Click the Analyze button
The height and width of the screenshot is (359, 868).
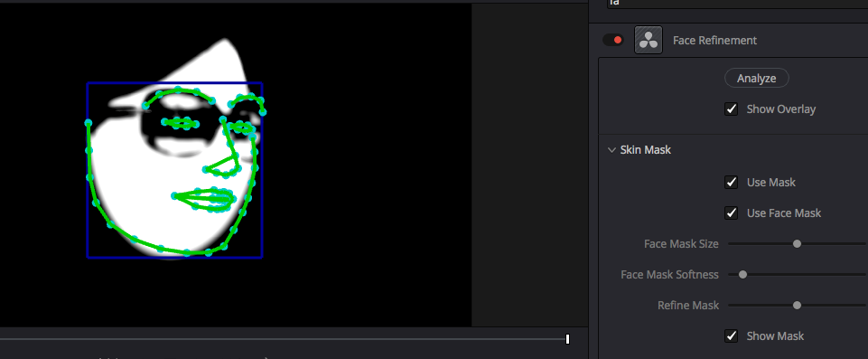pos(756,78)
